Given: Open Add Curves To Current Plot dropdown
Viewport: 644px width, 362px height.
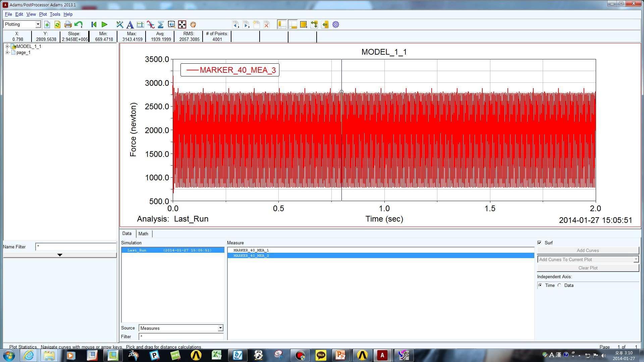Looking at the screenshot, I should coord(588,259).
